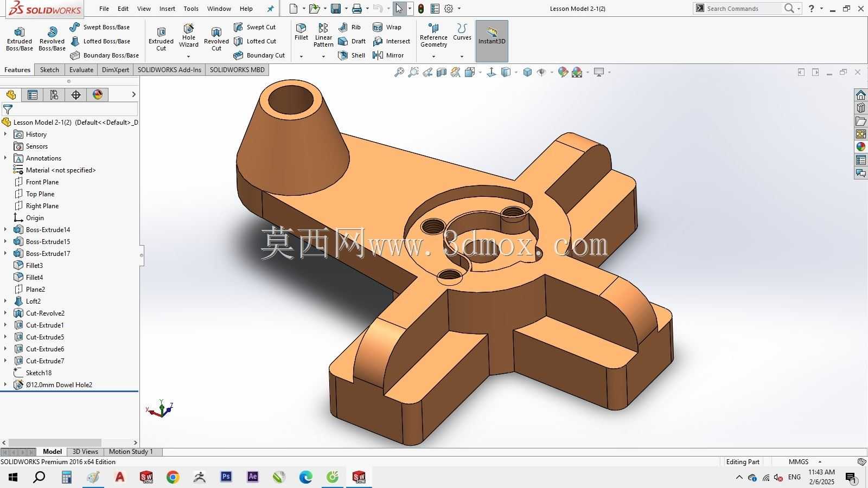Click the Section View icon
This screenshot has width=868, height=488.
[x=442, y=72]
